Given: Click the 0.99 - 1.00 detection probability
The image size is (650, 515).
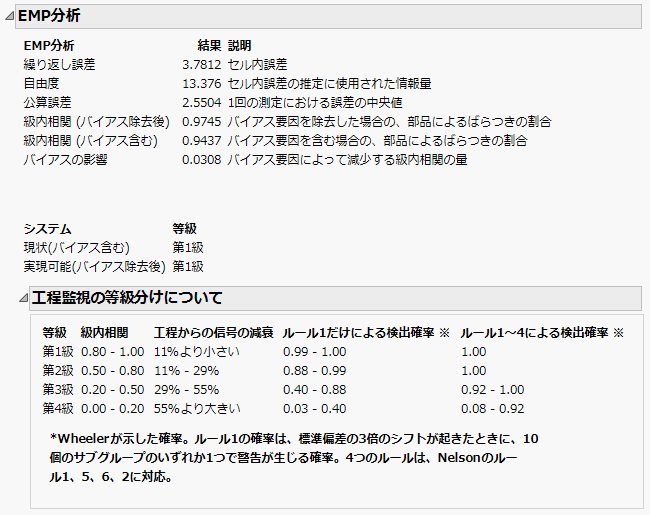Looking at the screenshot, I should [x=315, y=352].
